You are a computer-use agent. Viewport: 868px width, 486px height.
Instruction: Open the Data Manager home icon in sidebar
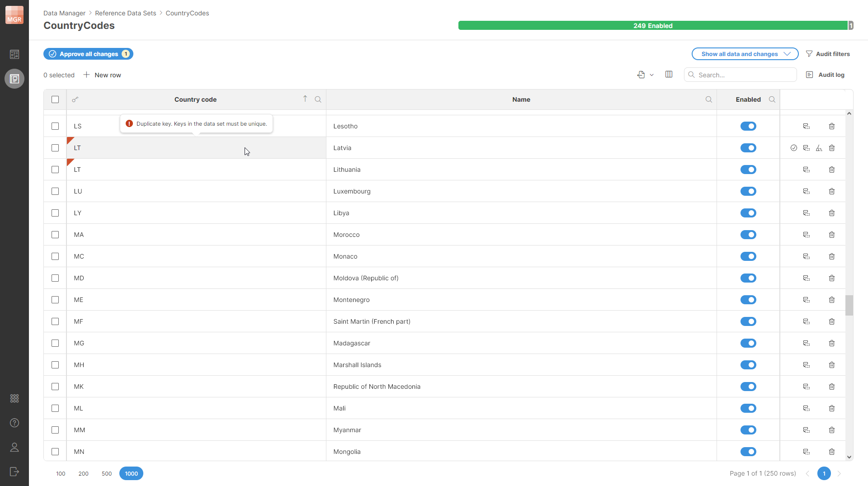coord(14,54)
